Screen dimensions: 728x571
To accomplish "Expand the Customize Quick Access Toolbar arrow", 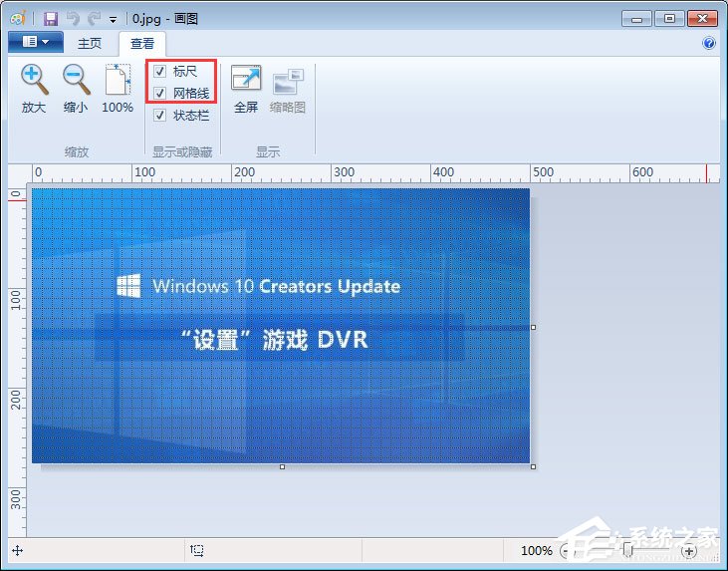I will point(113,19).
